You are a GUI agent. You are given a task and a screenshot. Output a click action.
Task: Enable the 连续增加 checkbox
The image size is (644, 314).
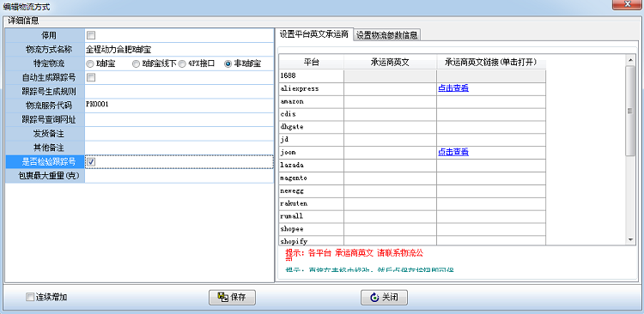(x=29, y=297)
